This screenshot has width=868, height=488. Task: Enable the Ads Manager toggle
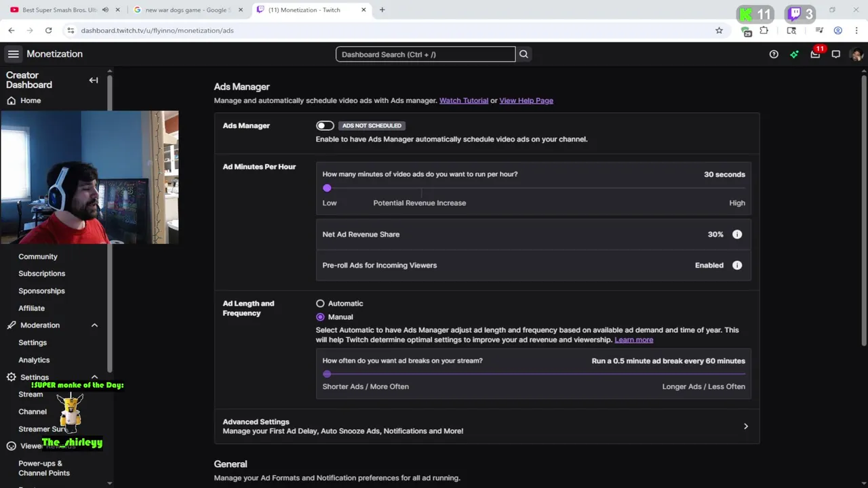[x=325, y=125]
